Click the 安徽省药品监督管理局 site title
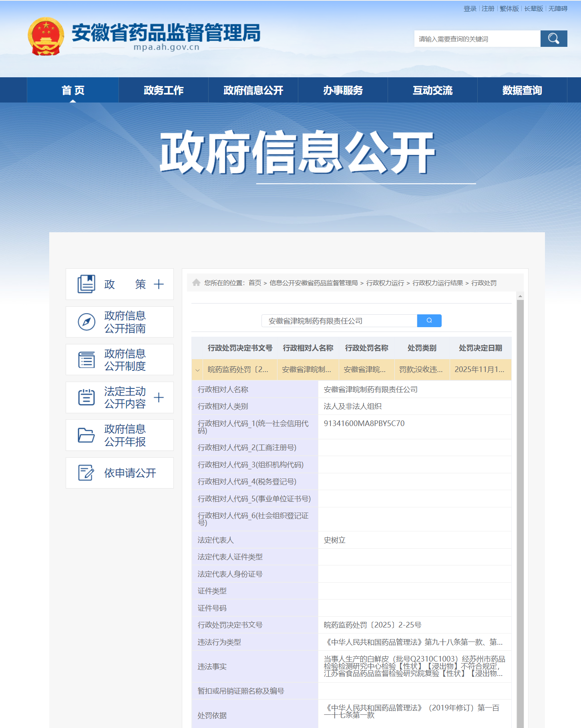The image size is (581, 728). pyautogui.click(x=166, y=32)
